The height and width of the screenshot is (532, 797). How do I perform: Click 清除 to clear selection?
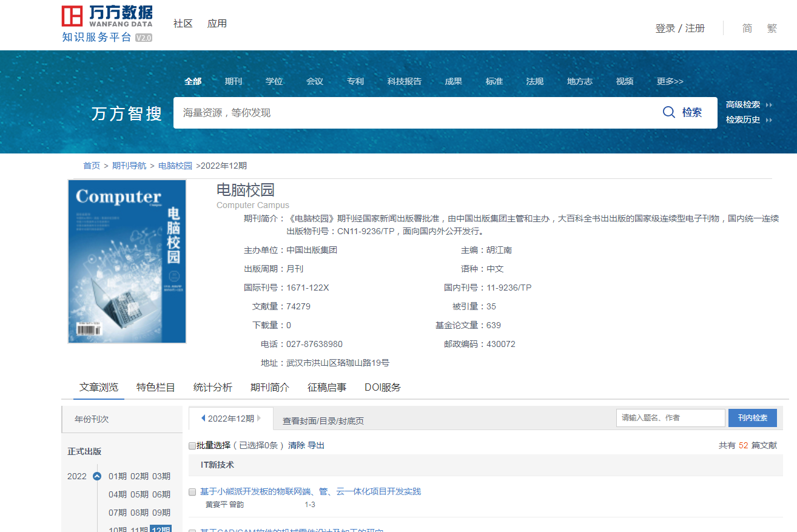tap(297, 445)
